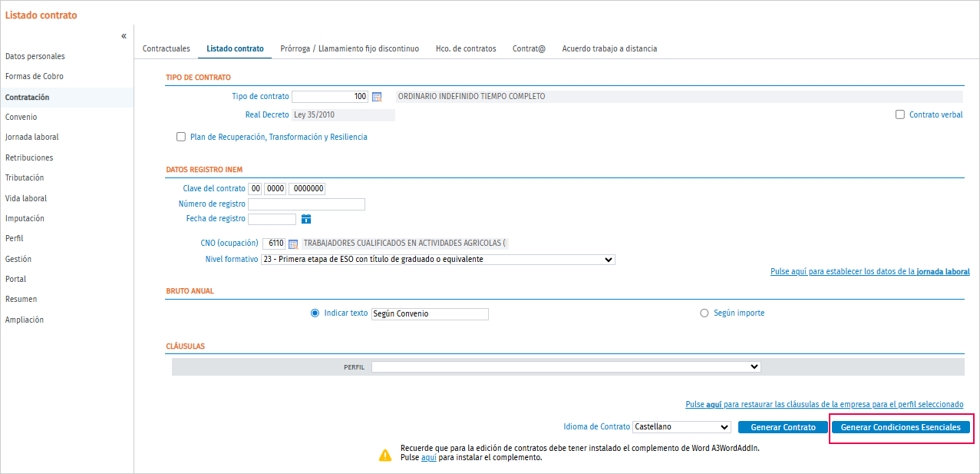Open the Contrat@ tab
This screenshot has height=474, width=980.
pyautogui.click(x=530, y=48)
